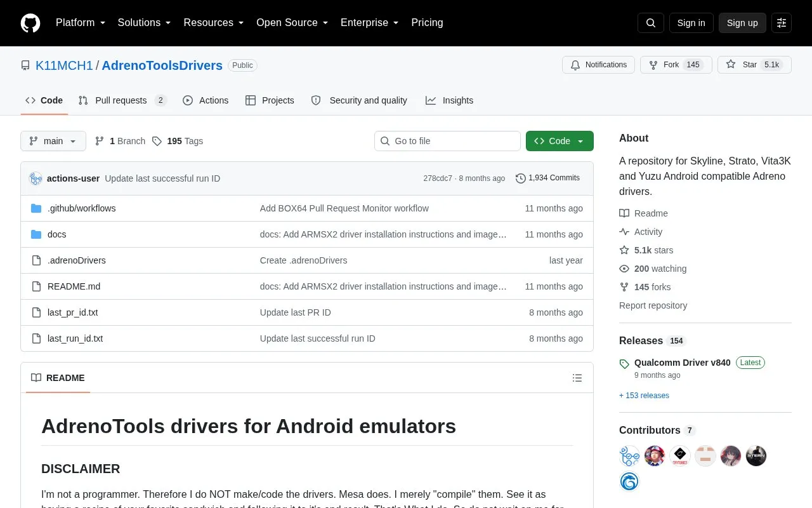Image resolution: width=812 pixels, height=508 pixels.
Task: Expand the Open Source menu
Action: tap(292, 23)
